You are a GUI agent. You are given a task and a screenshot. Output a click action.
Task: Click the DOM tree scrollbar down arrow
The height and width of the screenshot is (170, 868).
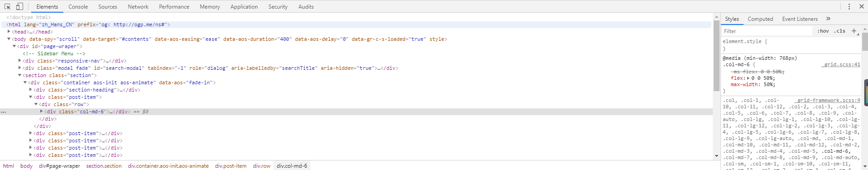click(x=716, y=156)
